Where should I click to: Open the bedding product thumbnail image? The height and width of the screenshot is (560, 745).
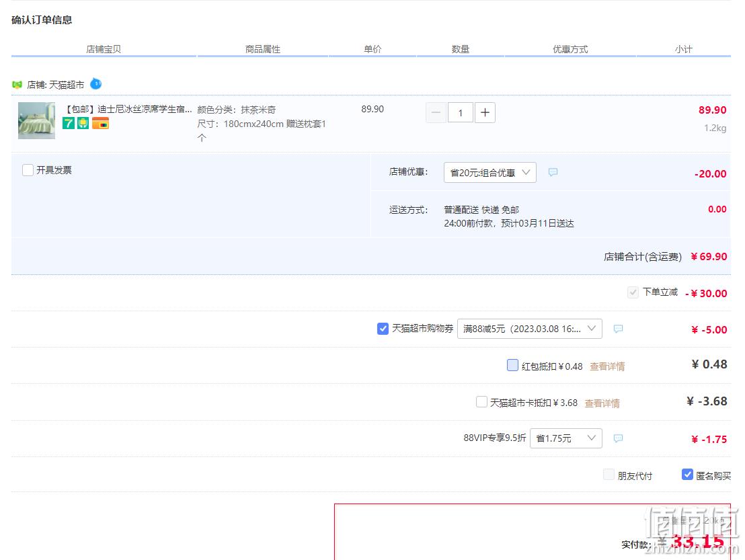coord(36,120)
